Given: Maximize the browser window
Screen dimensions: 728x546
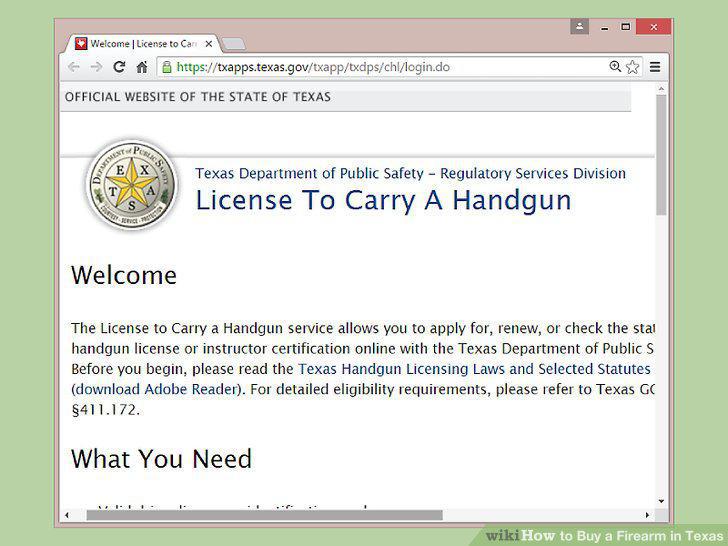Looking at the screenshot, I should (x=626, y=27).
